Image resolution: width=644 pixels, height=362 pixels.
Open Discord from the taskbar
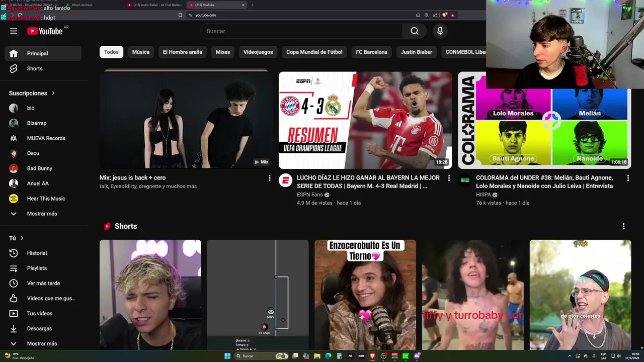click(x=417, y=356)
